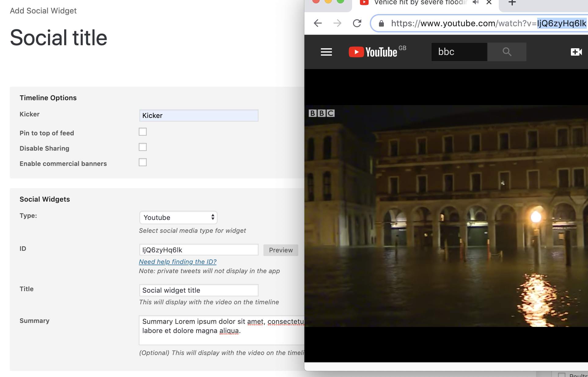Close the Venice flooding browser tab
The image size is (588, 377).
[x=489, y=2]
